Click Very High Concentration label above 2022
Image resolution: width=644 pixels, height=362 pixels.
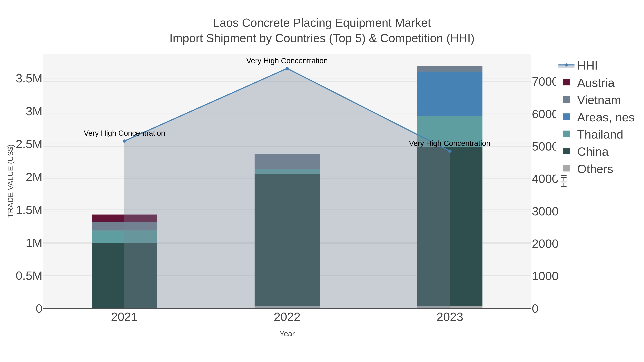coord(287,61)
